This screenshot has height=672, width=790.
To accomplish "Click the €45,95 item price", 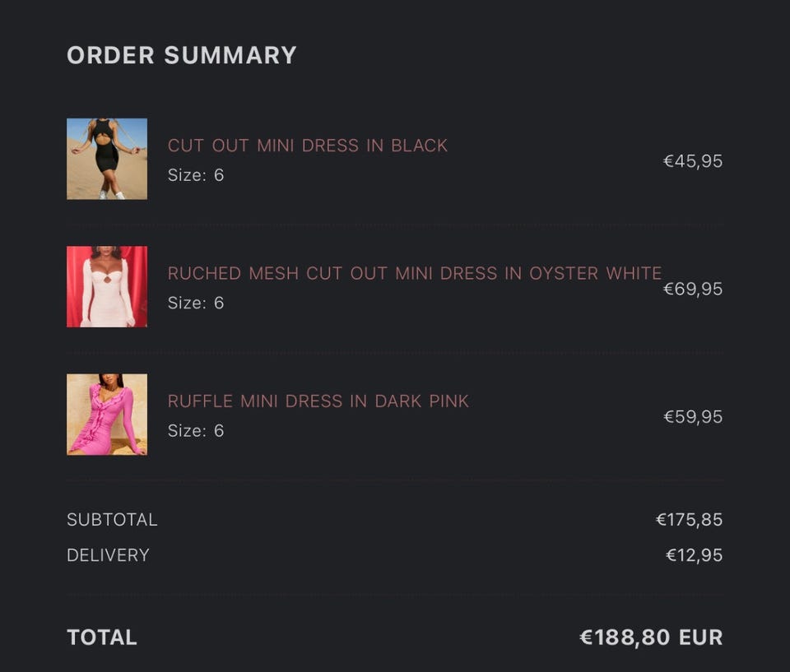I will tap(693, 161).
